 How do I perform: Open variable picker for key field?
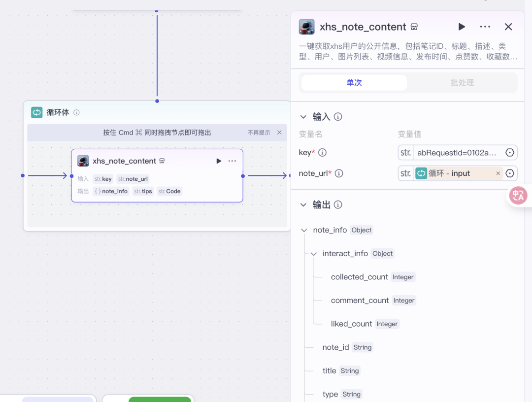click(x=510, y=153)
